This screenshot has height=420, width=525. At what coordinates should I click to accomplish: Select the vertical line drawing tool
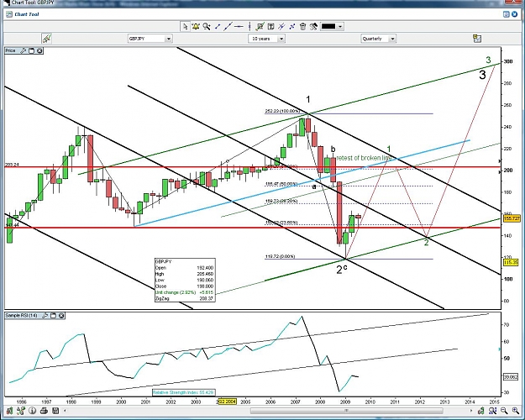tap(249, 26)
